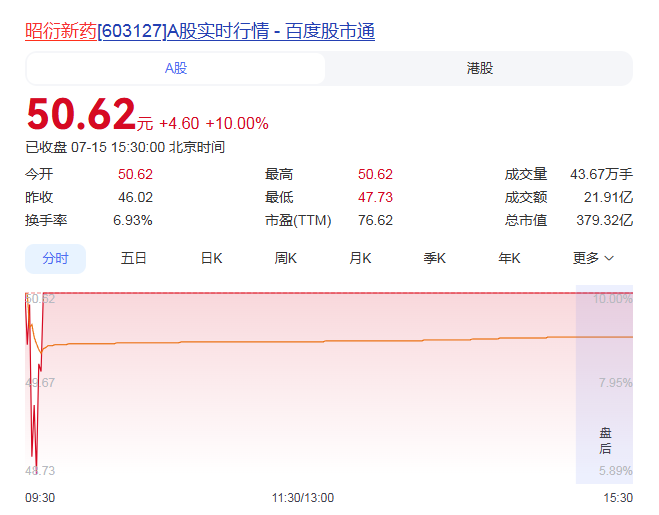The height and width of the screenshot is (515, 659).
Task: Open the 昭衍新药 A股实时行情 title link
Action: point(200,31)
